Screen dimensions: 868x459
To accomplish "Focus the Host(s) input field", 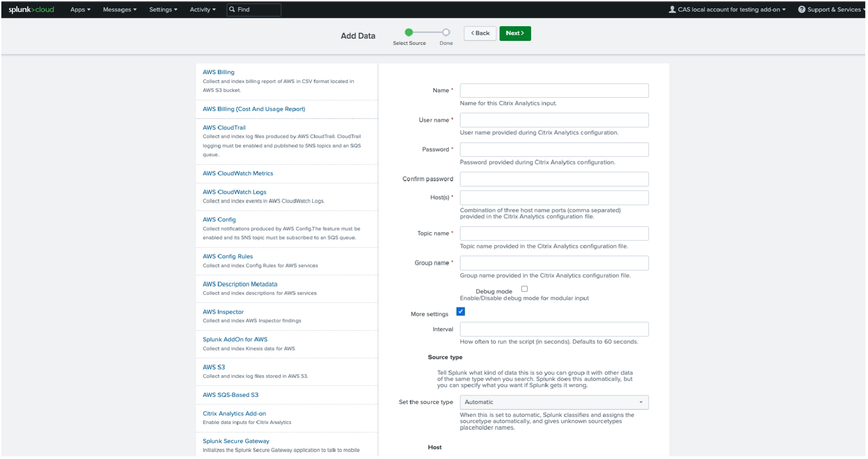I will (x=554, y=198).
